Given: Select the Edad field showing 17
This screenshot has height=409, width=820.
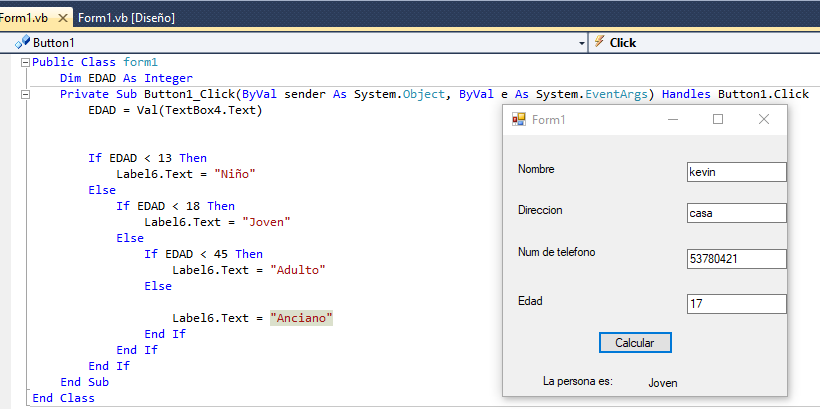Looking at the screenshot, I should pyautogui.click(x=736, y=304).
